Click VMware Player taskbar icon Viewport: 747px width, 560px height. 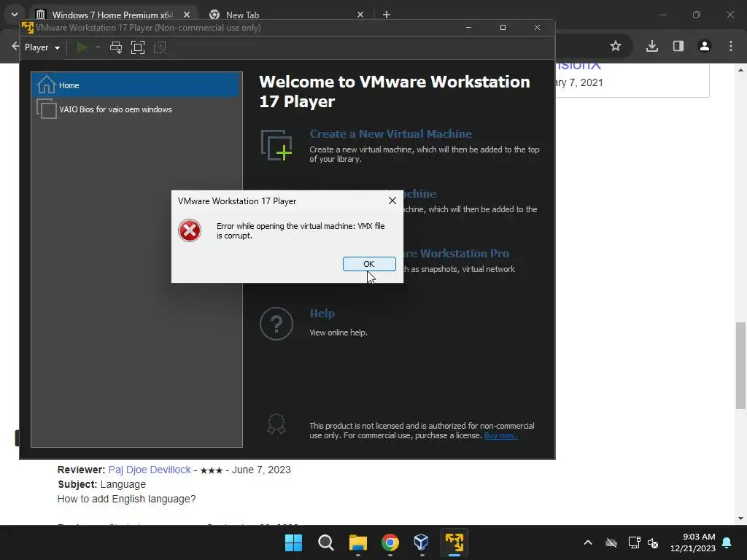[454, 542]
